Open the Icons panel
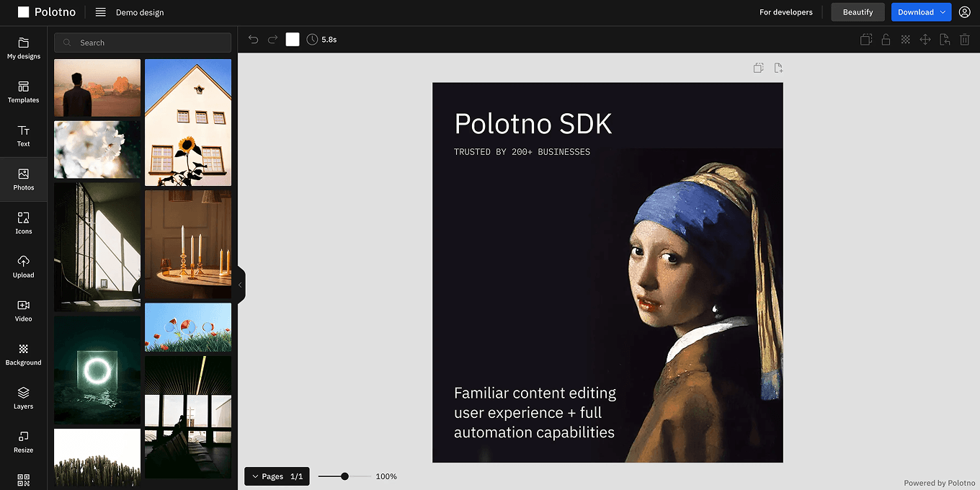This screenshot has height=490, width=980. point(24,223)
